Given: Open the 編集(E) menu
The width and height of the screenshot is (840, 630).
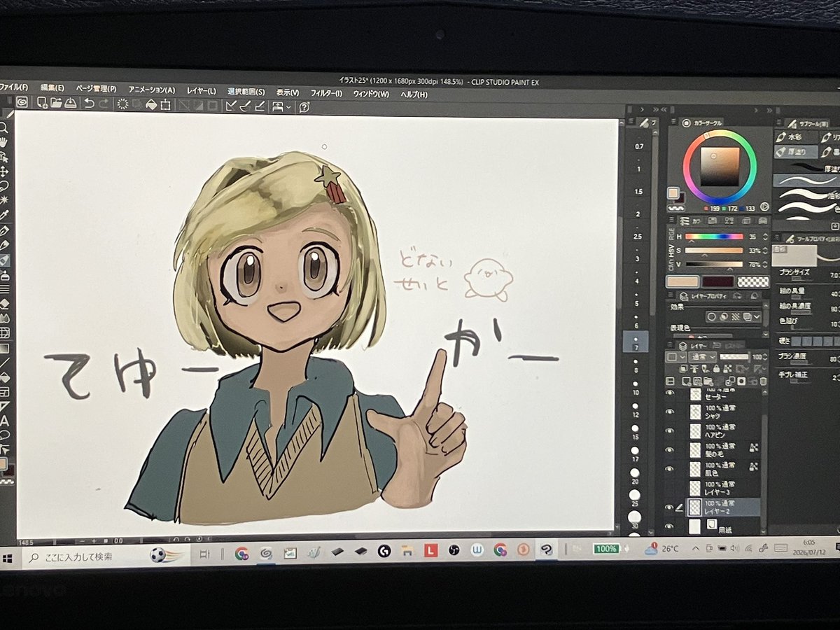Looking at the screenshot, I should pyautogui.click(x=52, y=88).
